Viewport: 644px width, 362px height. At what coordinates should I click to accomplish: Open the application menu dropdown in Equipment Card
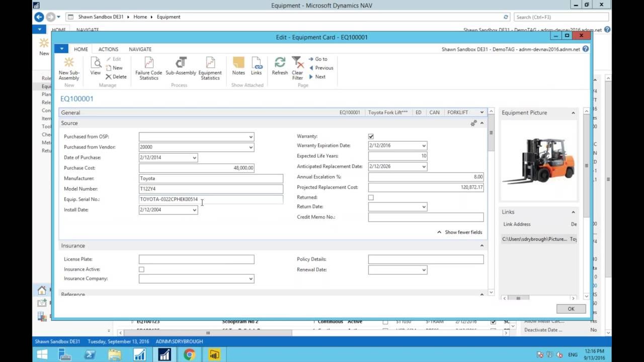(61, 49)
